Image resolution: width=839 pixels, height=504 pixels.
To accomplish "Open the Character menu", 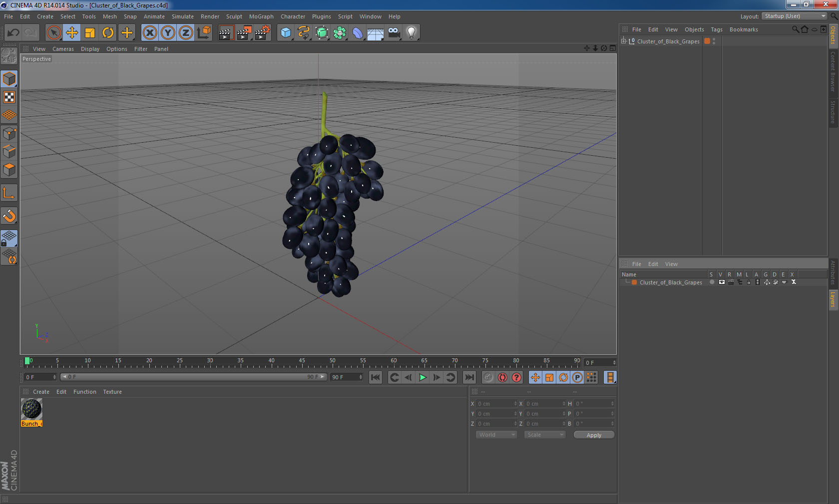I will [x=293, y=16].
